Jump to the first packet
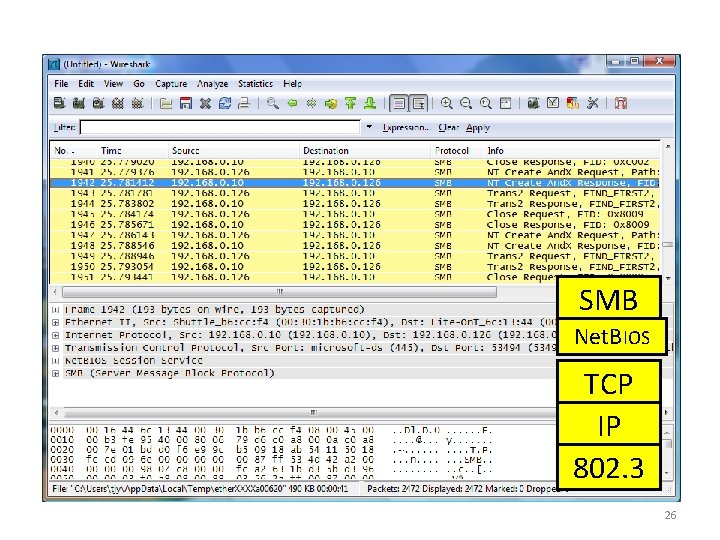The image size is (720, 540). [x=350, y=103]
